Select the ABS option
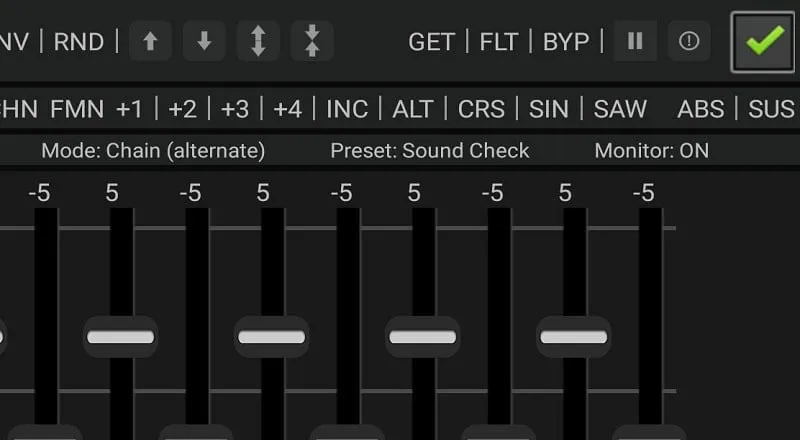Image resolution: width=800 pixels, height=440 pixels. click(701, 109)
